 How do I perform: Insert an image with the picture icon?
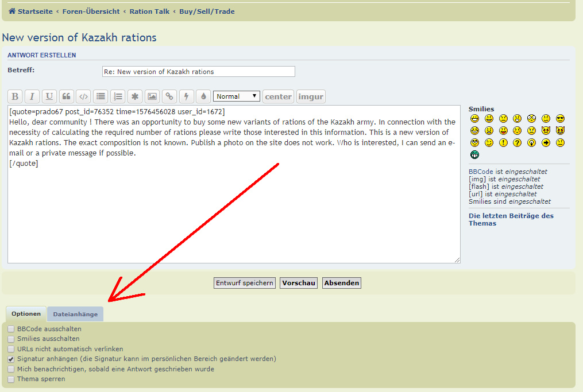(152, 96)
